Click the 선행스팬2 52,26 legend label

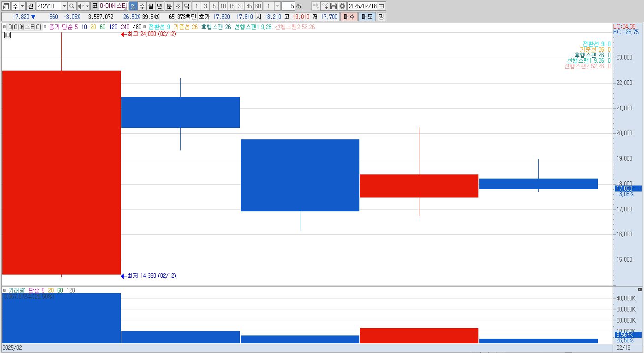point(295,27)
